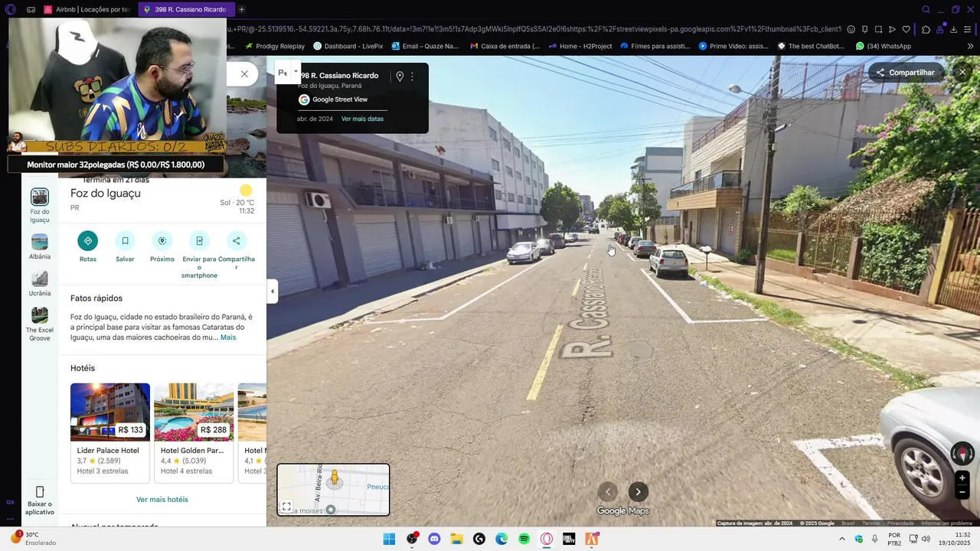Close the search panel with the X
The width and height of the screenshot is (980, 551).
(244, 74)
